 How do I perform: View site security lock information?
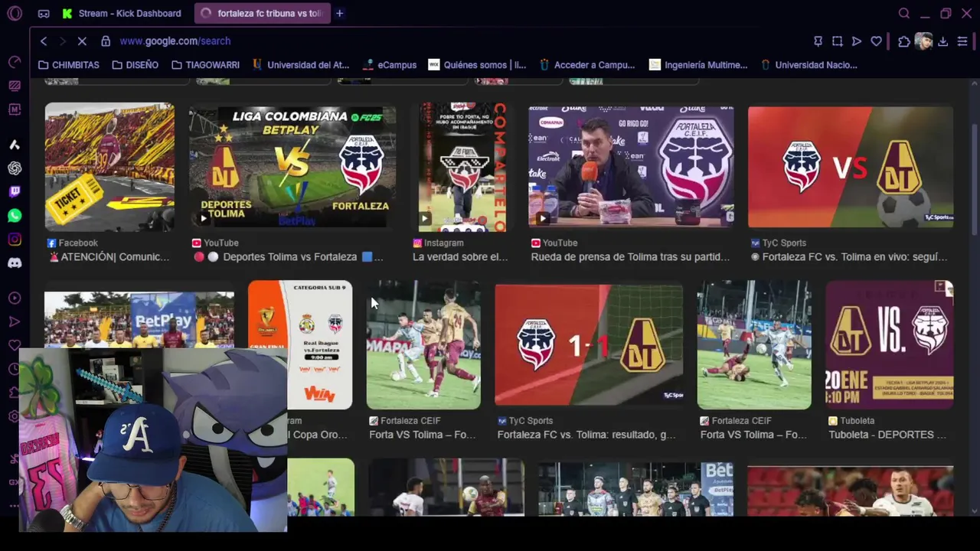pos(106,41)
